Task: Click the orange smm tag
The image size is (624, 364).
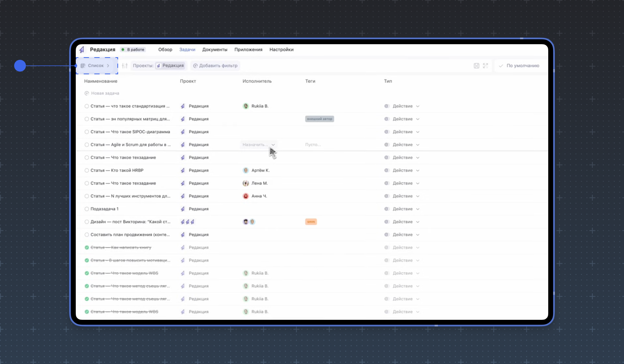Action: (311, 222)
